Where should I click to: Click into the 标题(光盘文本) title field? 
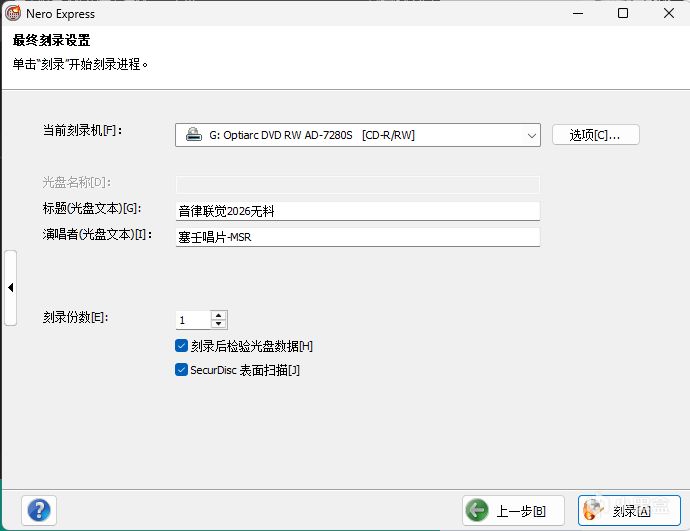pyautogui.click(x=358, y=211)
